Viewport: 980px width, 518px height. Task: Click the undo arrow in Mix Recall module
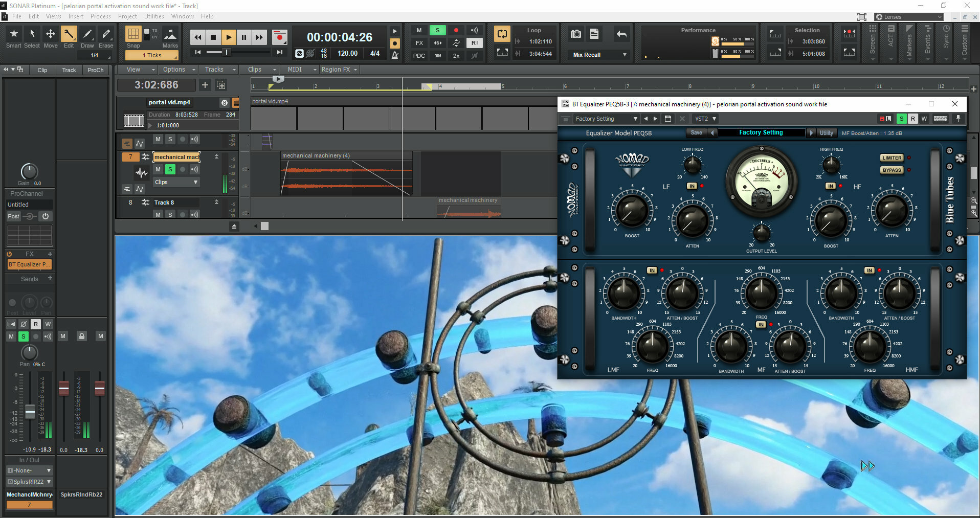[x=621, y=34]
